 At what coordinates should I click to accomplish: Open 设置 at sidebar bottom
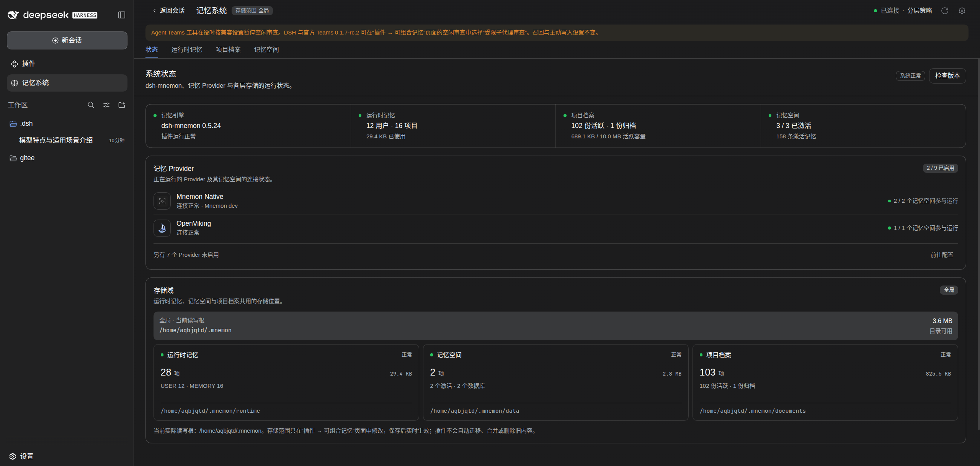point(21,456)
